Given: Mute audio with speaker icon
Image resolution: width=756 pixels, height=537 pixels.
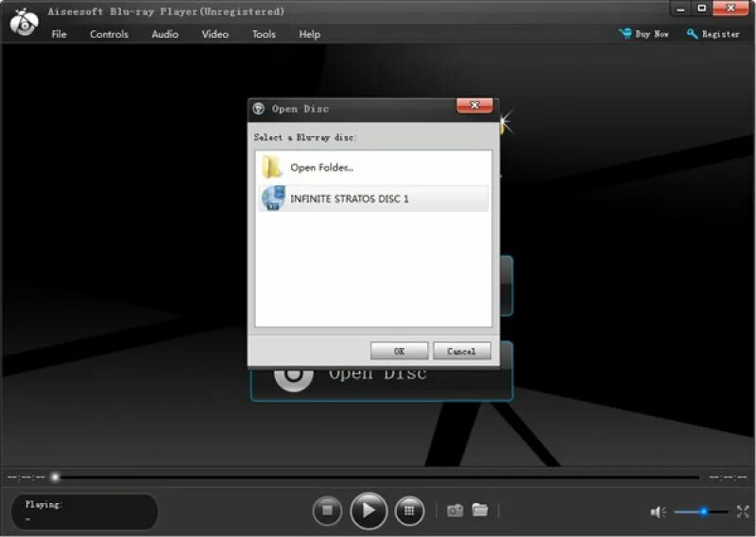Looking at the screenshot, I should coord(658,511).
